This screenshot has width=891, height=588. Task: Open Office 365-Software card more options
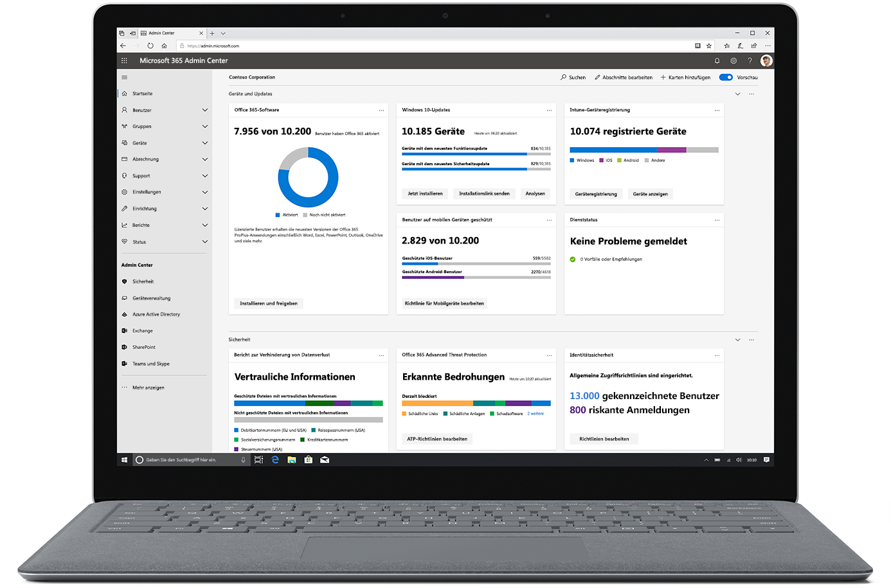pyautogui.click(x=381, y=111)
